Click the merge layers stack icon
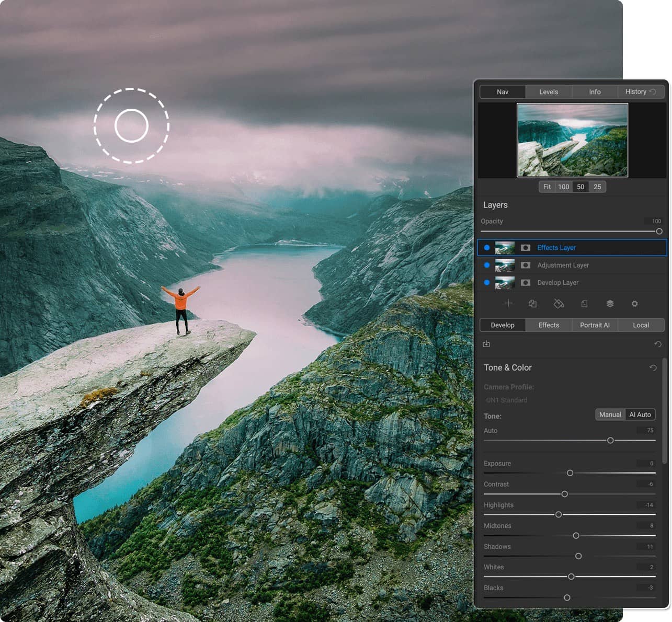 pyautogui.click(x=610, y=303)
